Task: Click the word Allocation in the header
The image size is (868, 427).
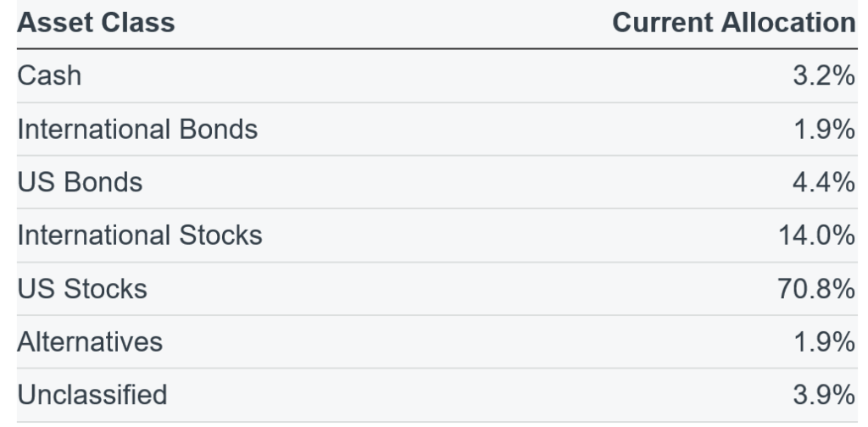Action: pos(789,23)
